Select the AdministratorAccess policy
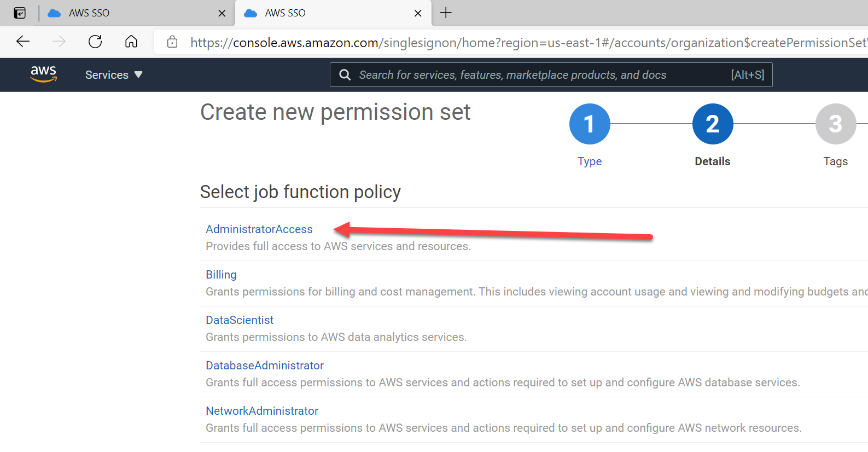The image size is (868, 452). (x=259, y=229)
